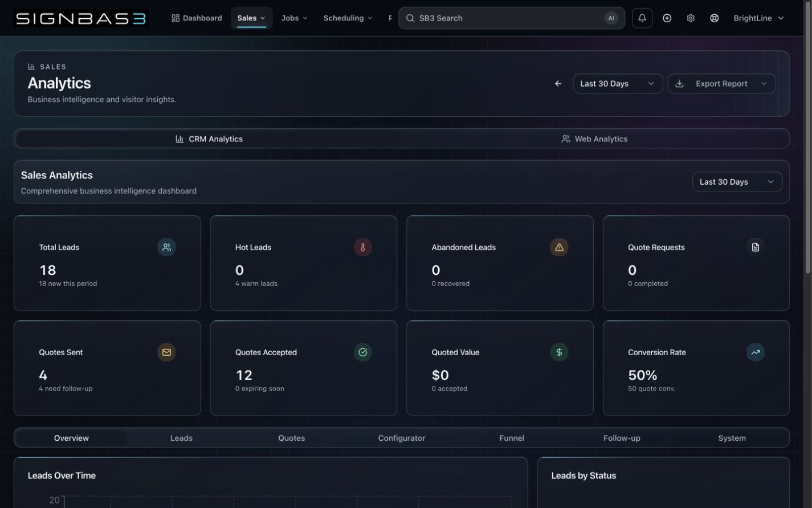Viewport: 812px width, 508px height.
Task: Click the help lifebuoy icon
Action: tap(714, 18)
